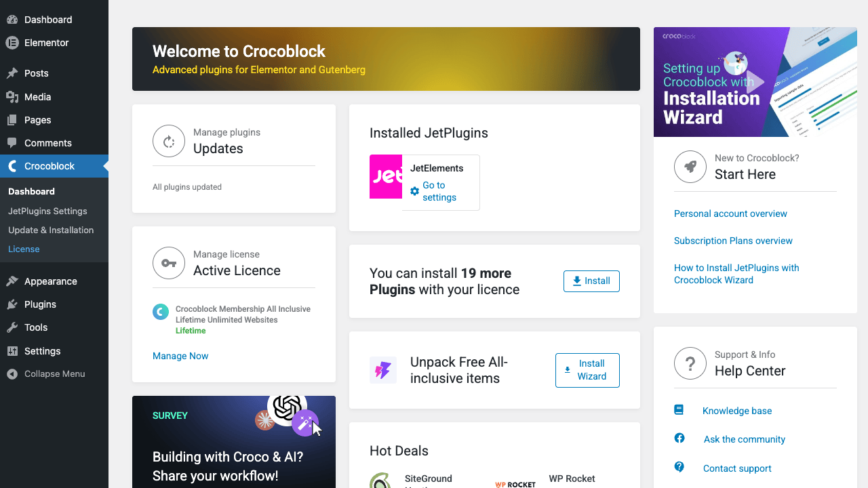Viewport: 868px width, 488px height.
Task: Click the Help Center question mark icon
Action: (x=690, y=363)
